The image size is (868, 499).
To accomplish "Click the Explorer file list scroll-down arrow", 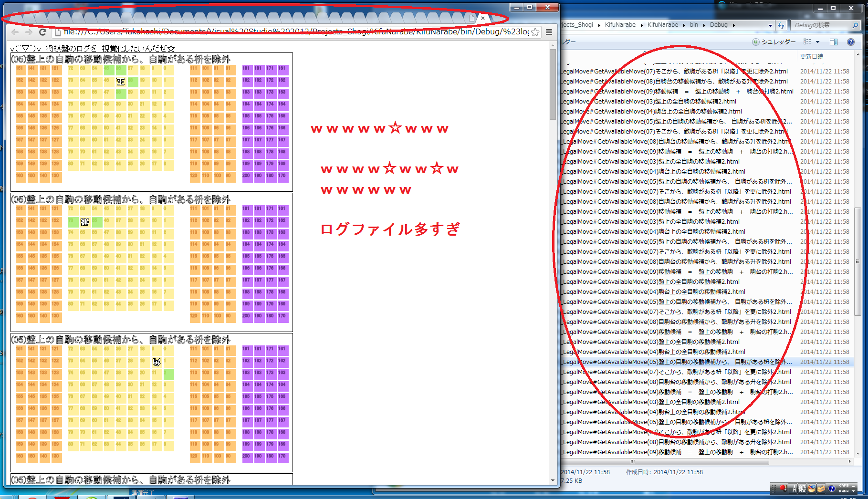I will pyautogui.click(x=858, y=454).
